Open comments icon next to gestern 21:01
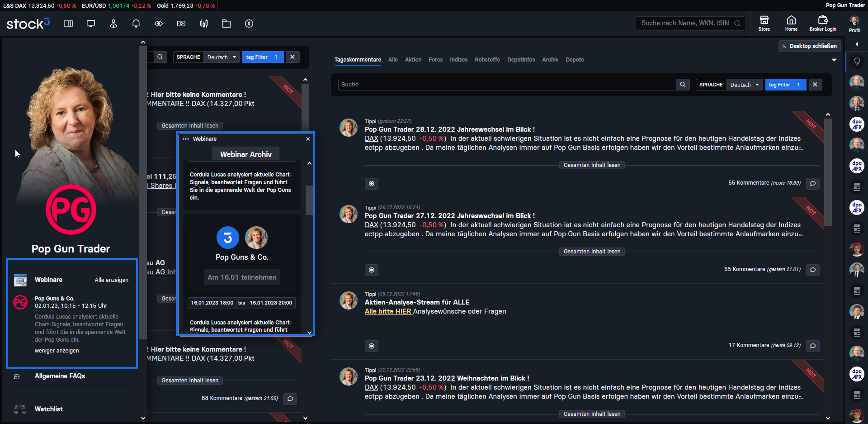 tap(813, 270)
